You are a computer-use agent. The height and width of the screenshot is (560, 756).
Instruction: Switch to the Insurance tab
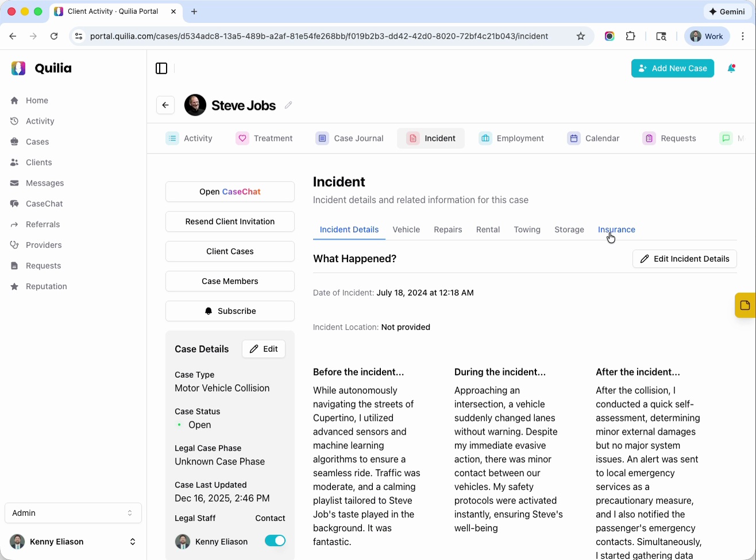coord(616,229)
